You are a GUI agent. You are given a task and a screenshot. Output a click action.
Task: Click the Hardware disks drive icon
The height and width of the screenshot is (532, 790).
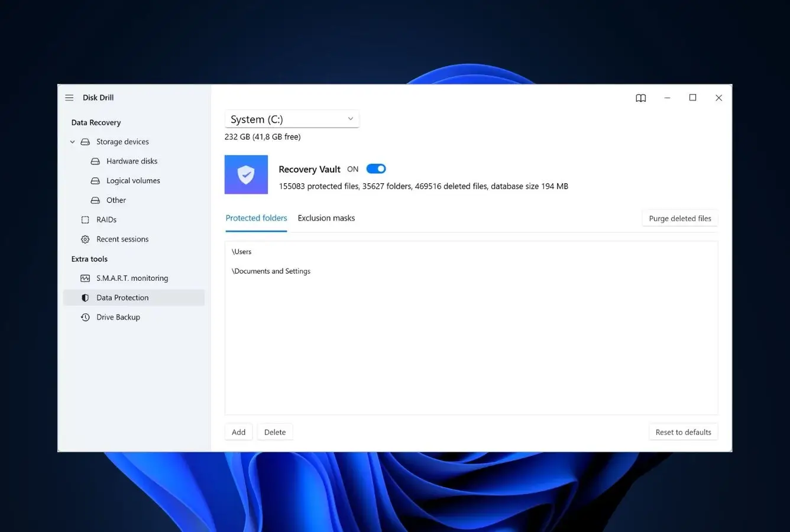(95, 161)
